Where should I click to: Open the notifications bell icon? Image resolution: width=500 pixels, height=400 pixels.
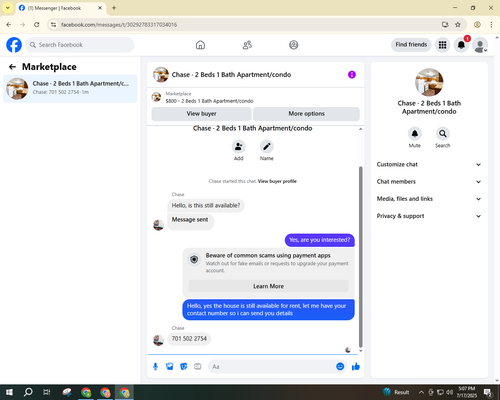tap(461, 45)
